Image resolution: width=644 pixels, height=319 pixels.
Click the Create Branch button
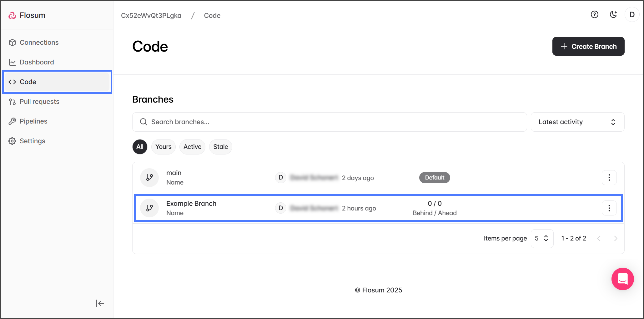tap(588, 46)
